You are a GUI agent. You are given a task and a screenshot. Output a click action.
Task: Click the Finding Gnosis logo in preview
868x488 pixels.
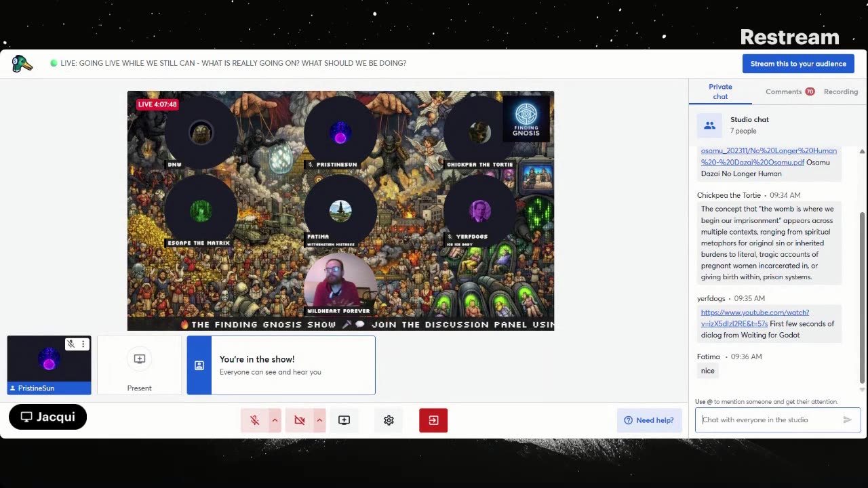pyautogui.click(x=526, y=119)
